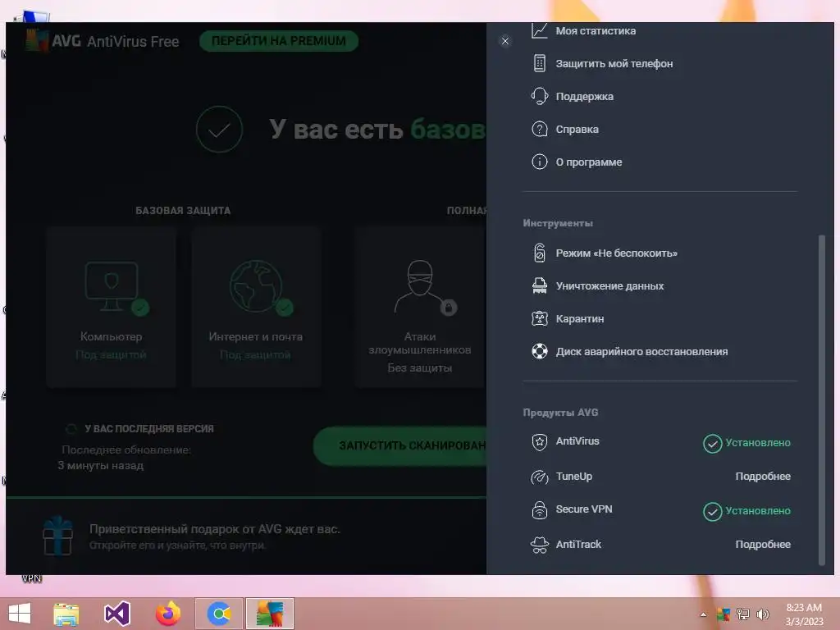Click the Интернет и почта globe icon
The width and height of the screenshot is (840, 630).
(256, 286)
